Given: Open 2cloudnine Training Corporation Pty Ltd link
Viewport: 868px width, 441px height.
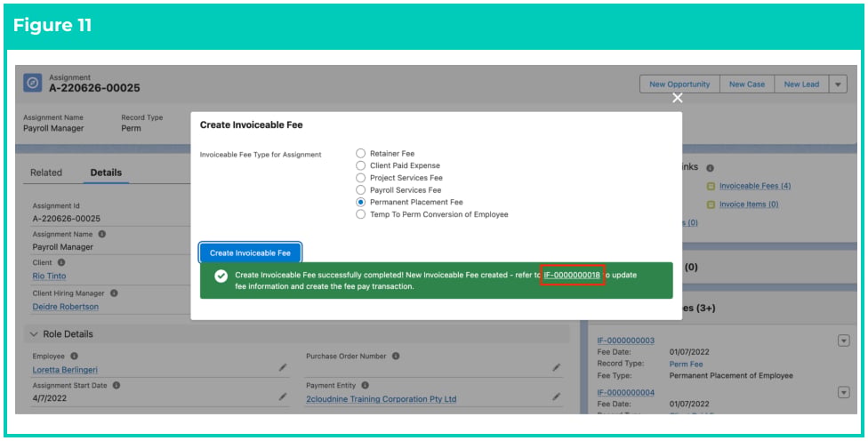Looking at the screenshot, I should pyautogui.click(x=382, y=399).
